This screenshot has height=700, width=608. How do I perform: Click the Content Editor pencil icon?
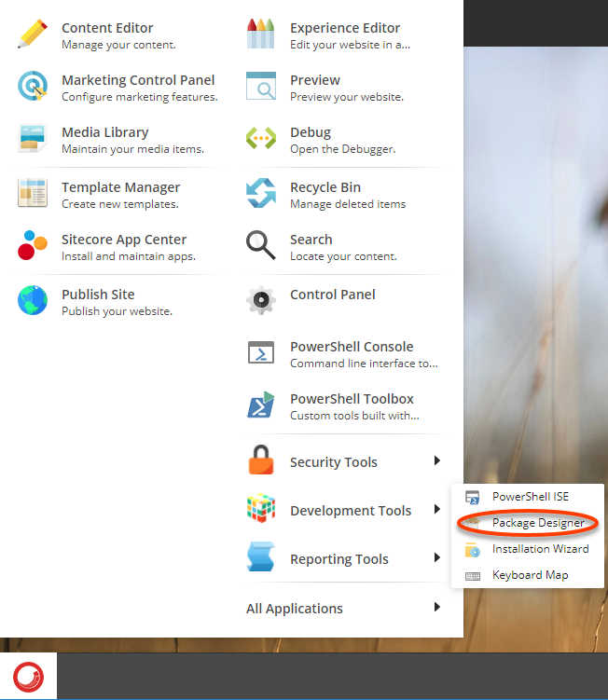click(33, 34)
